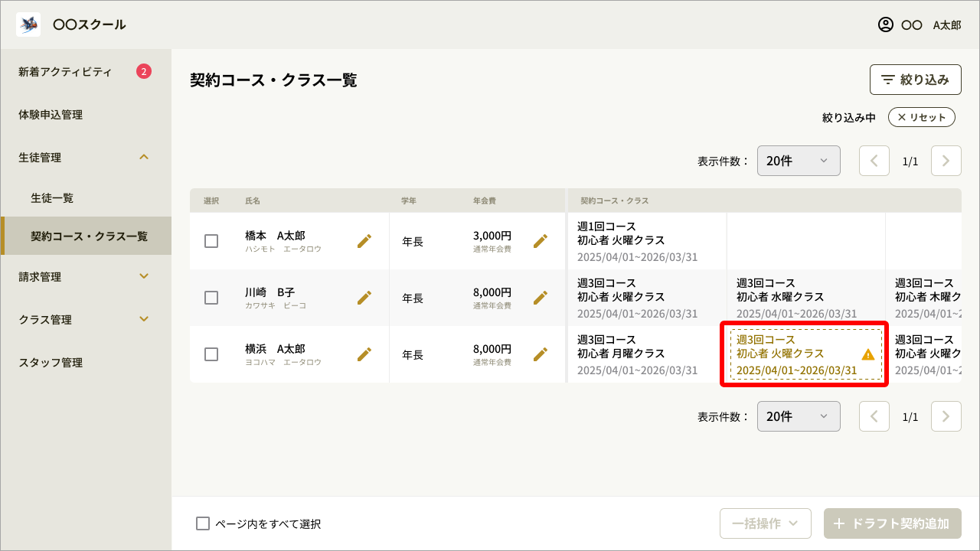Click top next page arrow button
Image resolution: width=980 pixels, height=551 pixels.
click(x=946, y=161)
